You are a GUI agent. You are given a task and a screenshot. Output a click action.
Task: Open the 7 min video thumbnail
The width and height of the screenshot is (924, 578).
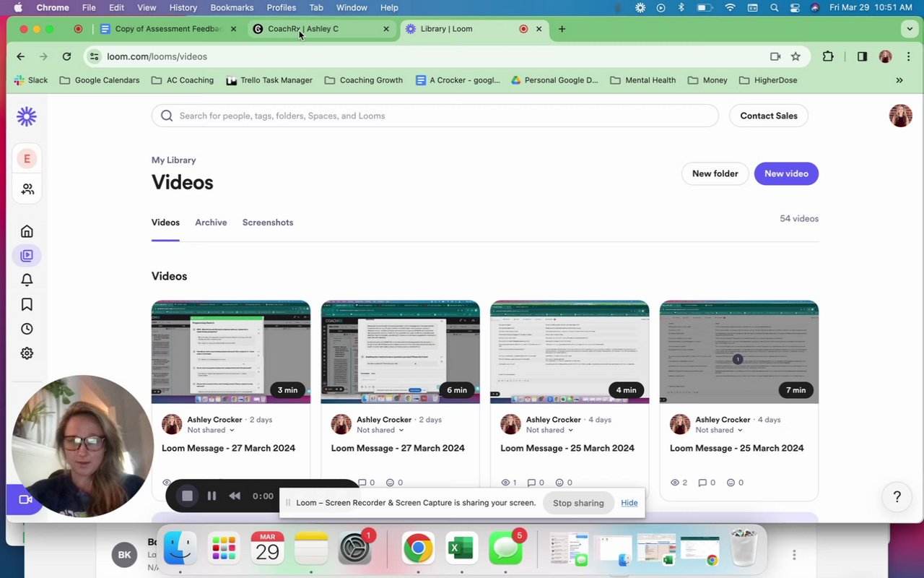(x=739, y=352)
